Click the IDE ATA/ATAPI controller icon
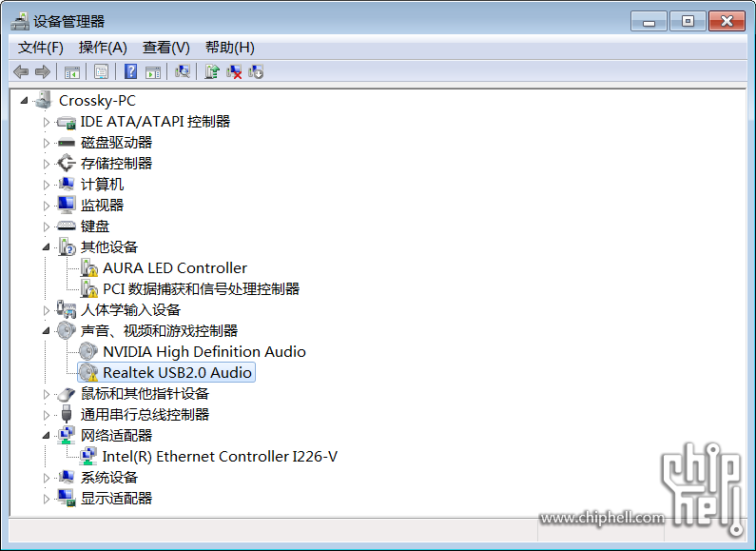This screenshot has height=551, width=756. point(66,122)
